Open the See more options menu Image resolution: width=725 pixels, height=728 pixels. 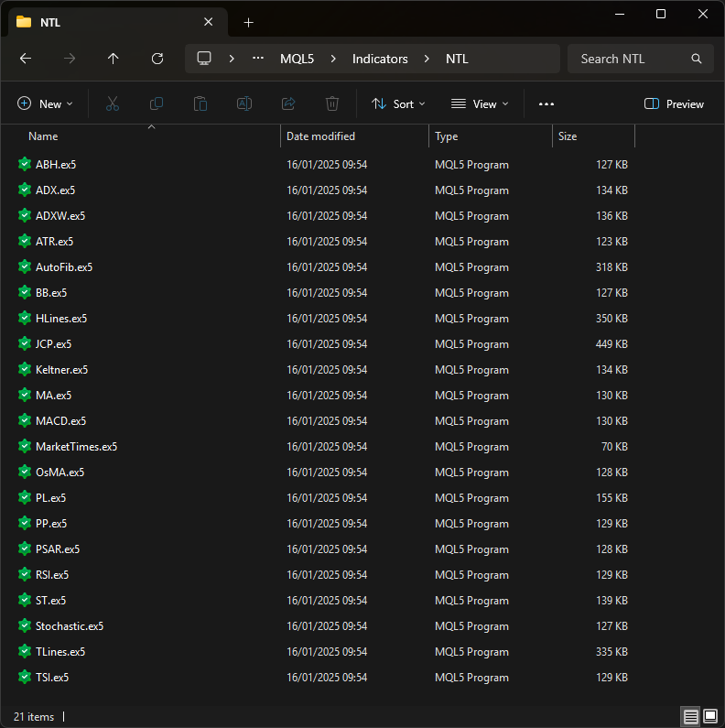[x=546, y=104]
